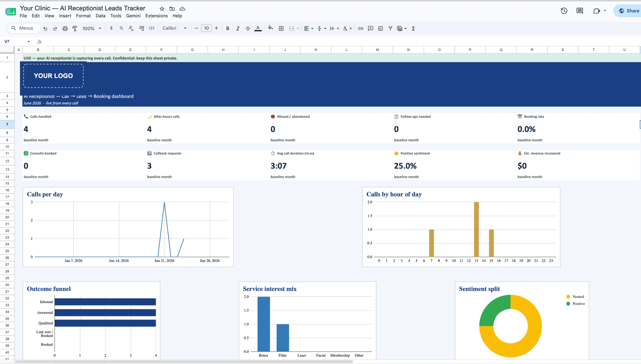Screen dimensions: 641x364
Task: Insert a chart
Action: click(380, 28)
